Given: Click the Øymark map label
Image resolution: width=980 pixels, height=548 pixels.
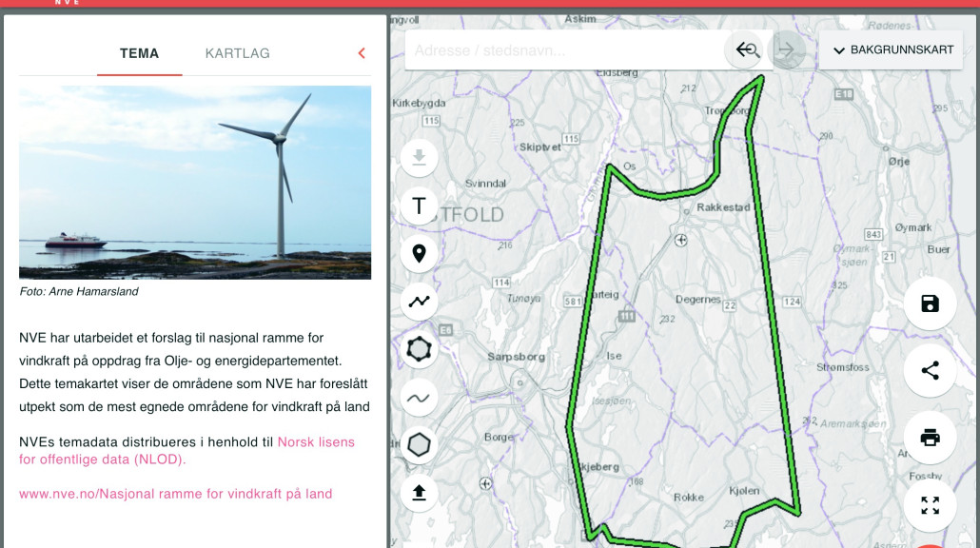Looking at the screenshot, I should (x=913, y=227).
